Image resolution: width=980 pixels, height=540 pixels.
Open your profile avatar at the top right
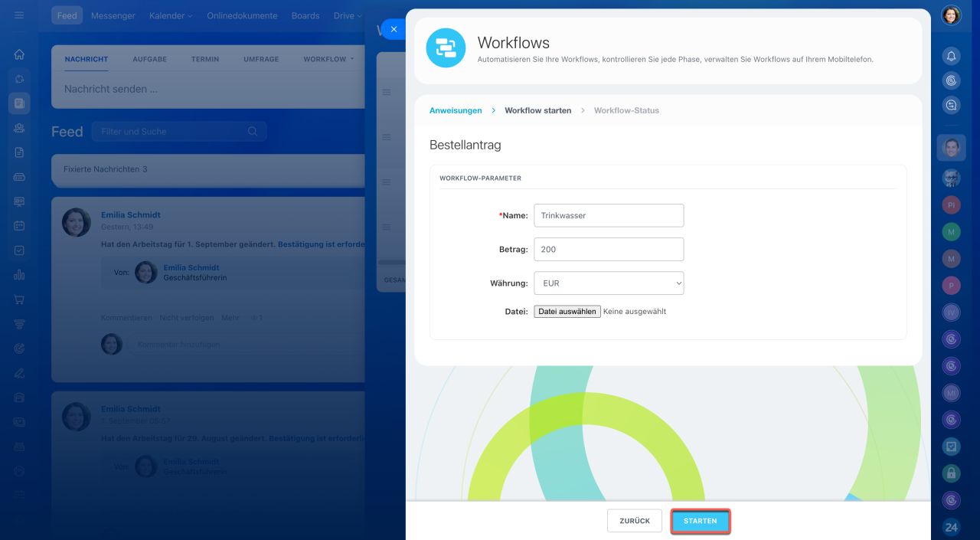point(951,15)
